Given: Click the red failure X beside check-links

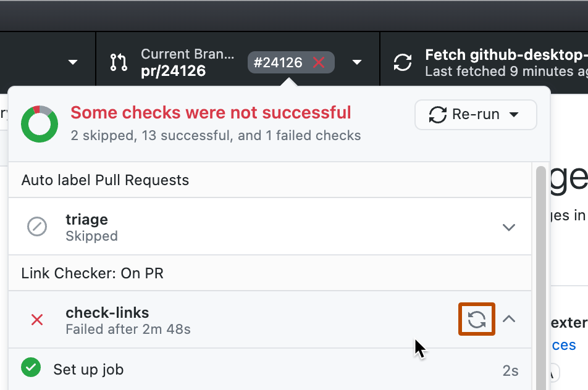Looking at the screenshot, I should [36, 320].
